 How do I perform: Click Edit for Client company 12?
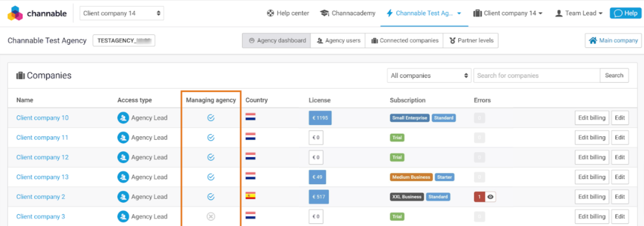[620, 157]
